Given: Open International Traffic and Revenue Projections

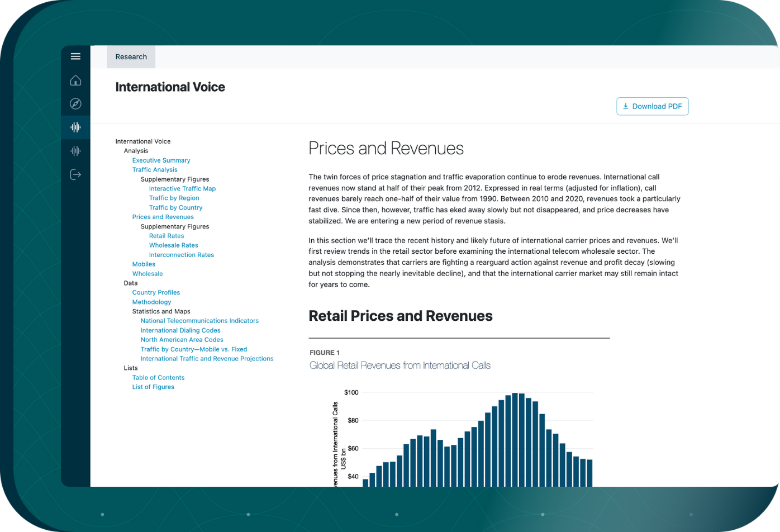Looking at the screenshot, I should pyautogui.click(x=207, y=359).
